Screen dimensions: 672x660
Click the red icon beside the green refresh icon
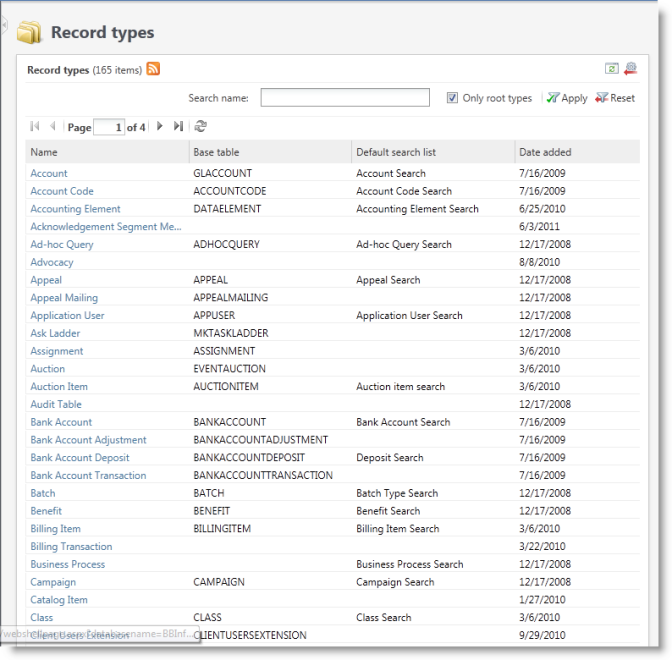click(629, 69)
